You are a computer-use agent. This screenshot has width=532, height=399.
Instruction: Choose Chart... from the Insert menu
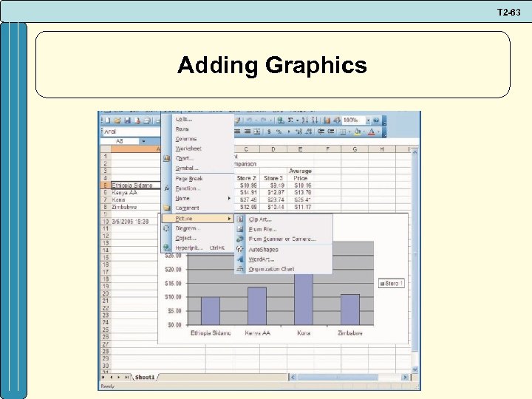pos(197,158)
